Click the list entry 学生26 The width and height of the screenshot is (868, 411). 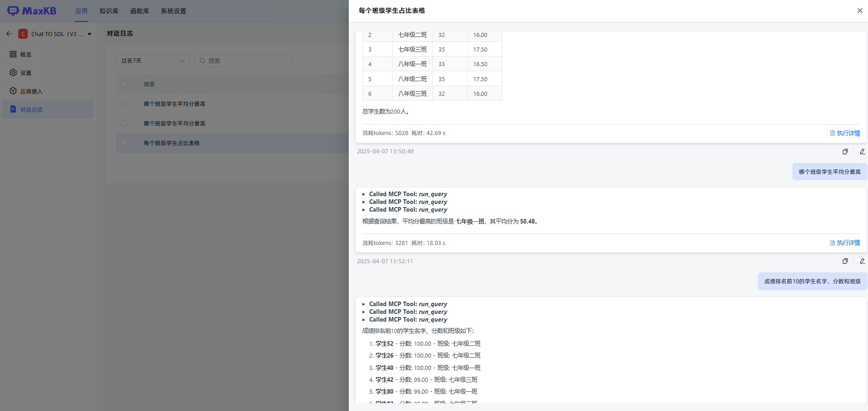click(428, 355)
